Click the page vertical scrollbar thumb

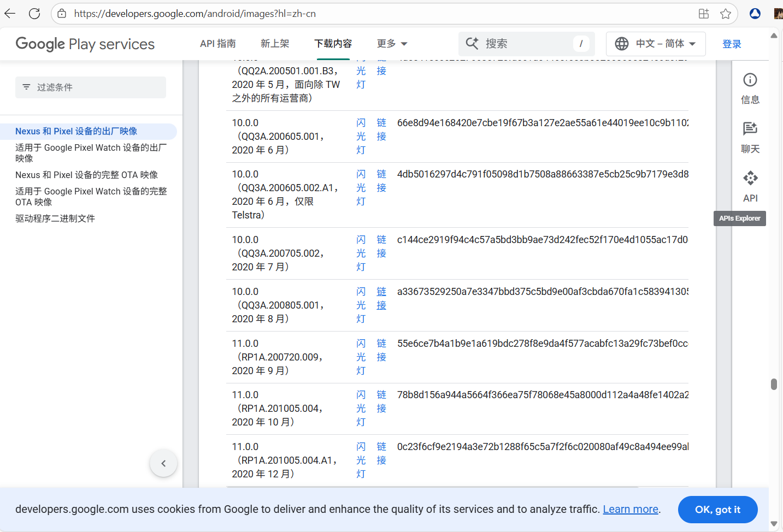pos(774,384)
